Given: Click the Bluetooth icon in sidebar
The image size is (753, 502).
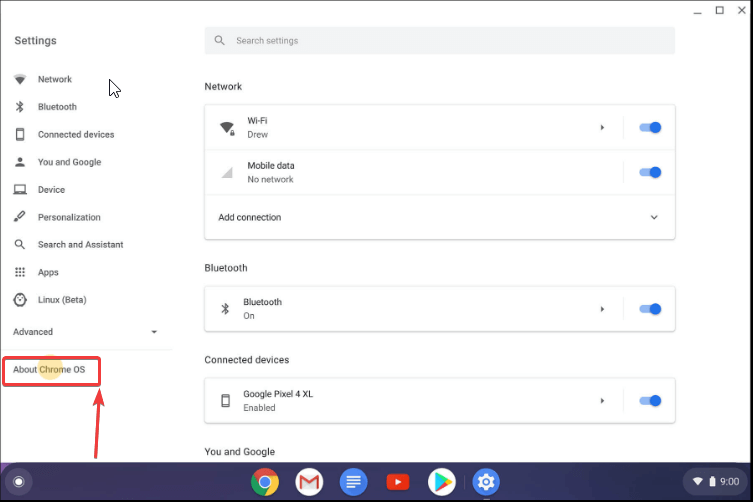Looking at the screenshot, I should (20, 107).
